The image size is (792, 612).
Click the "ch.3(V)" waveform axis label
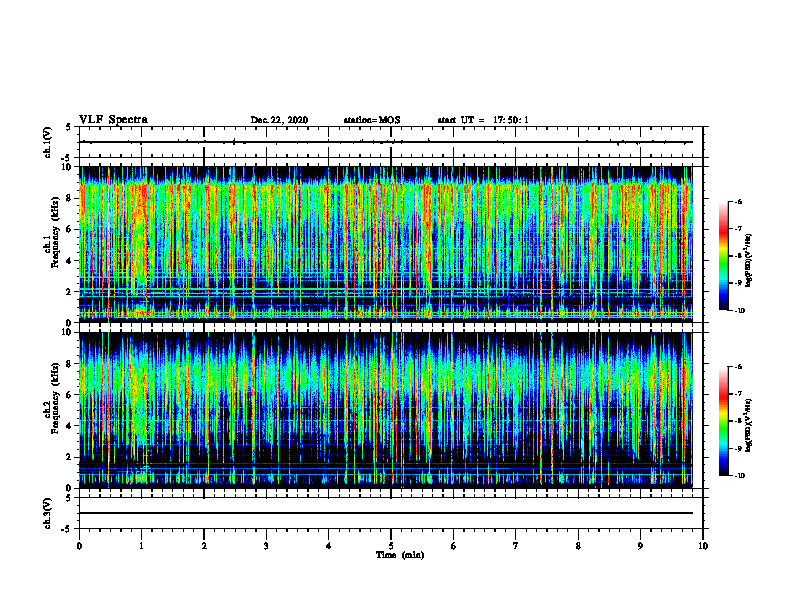tap(48, 513)
